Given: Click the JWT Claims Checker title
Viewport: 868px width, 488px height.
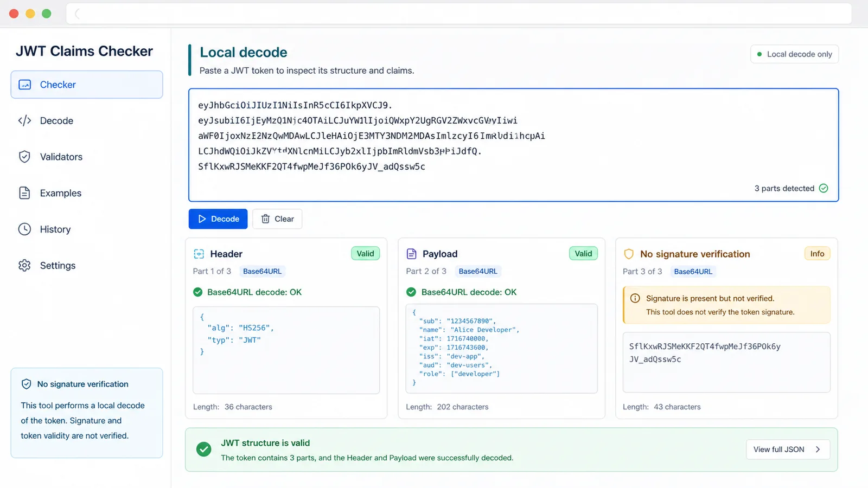Looking at the screenshot, I should coord(84,51).
